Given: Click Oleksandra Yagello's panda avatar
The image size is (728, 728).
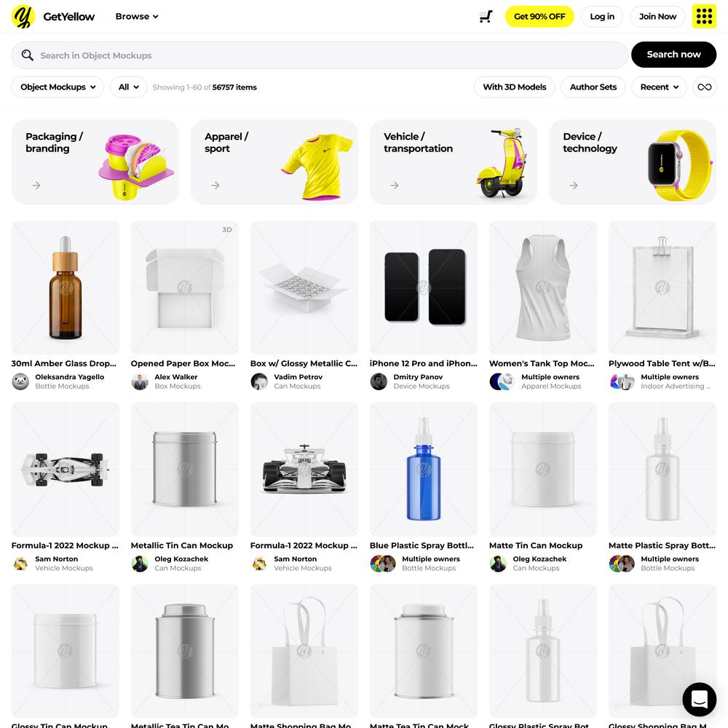Looking at the screenshot, I should tap(20, 381).
